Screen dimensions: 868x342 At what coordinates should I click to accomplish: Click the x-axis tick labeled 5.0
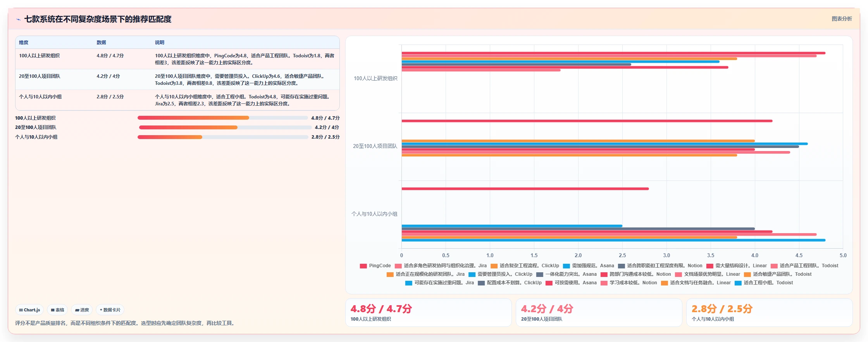[x=843, y=255]
